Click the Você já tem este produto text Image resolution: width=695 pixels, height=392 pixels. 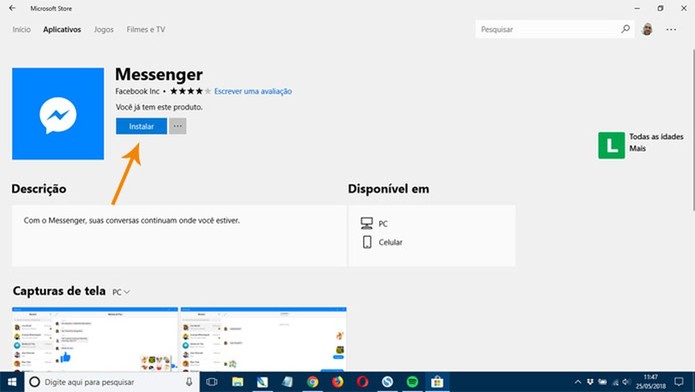point(159,107)
